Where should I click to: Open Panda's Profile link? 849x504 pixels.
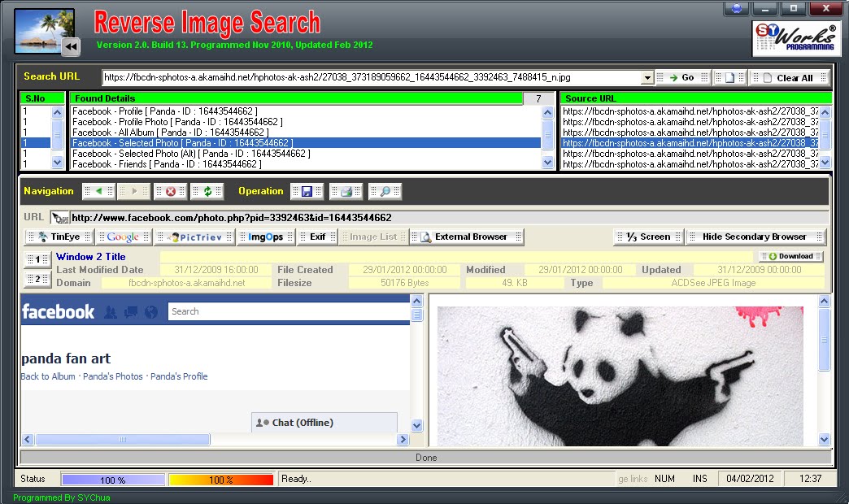[x=179, y=376]
